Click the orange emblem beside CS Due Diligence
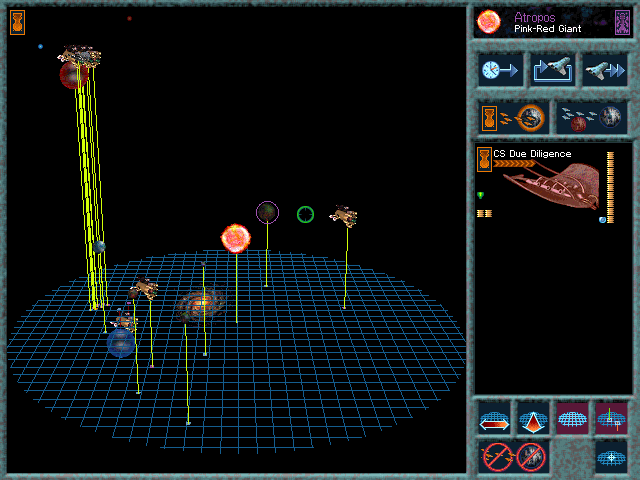Screen dimensions: 640x480 (x=484, y=159)
